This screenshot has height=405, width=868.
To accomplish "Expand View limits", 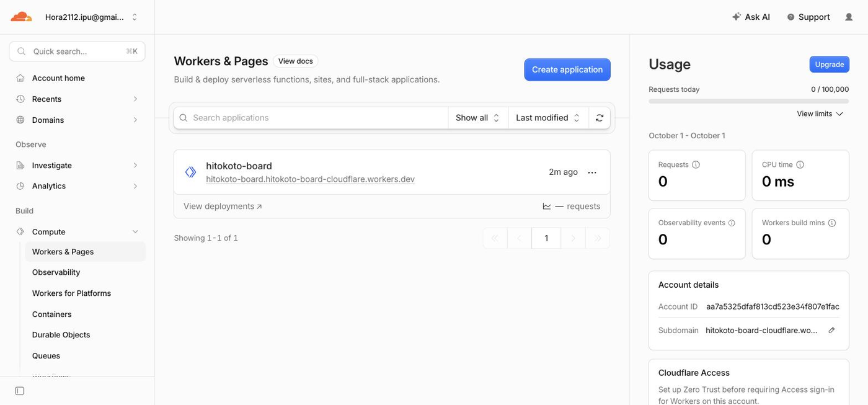I will [x=820, y=114].
